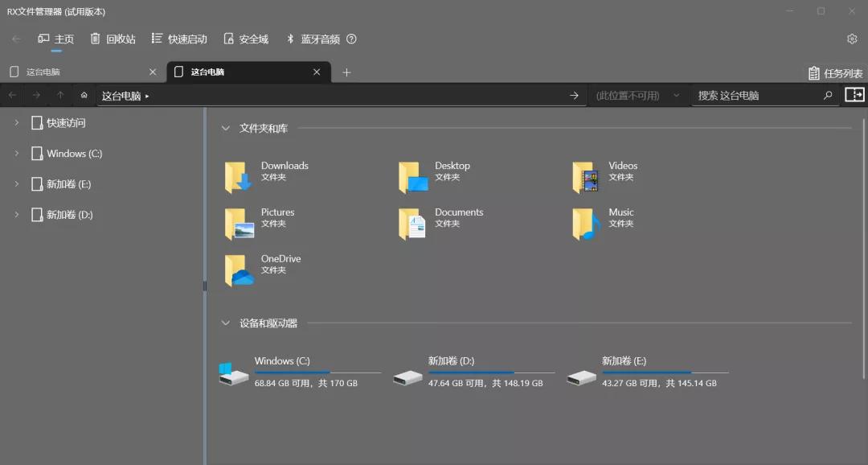The image size is (868, 465).
Task: Select the OneDrive folder icon
Action: pyautogui.click(x=240, y=270)
